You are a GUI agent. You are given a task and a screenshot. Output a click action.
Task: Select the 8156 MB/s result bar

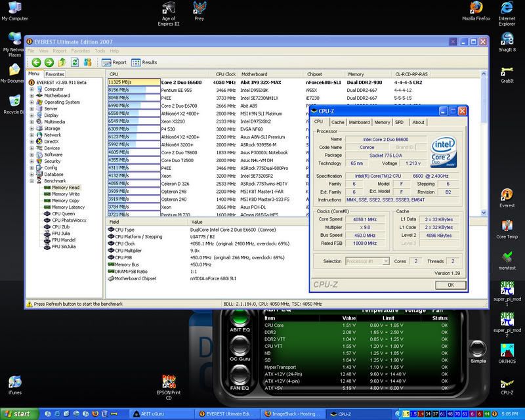[134, 90]
